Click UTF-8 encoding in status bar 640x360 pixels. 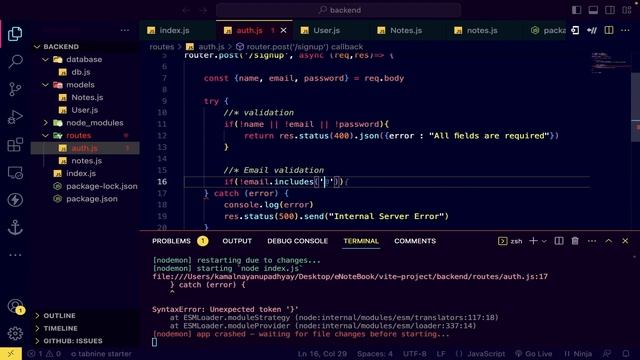pyautogui.click(x=415, y=353)
